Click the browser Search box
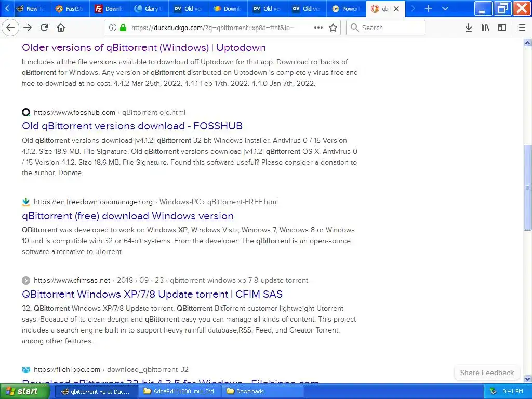The height and width of the screenshot is (399, 532). pos(385,28)
